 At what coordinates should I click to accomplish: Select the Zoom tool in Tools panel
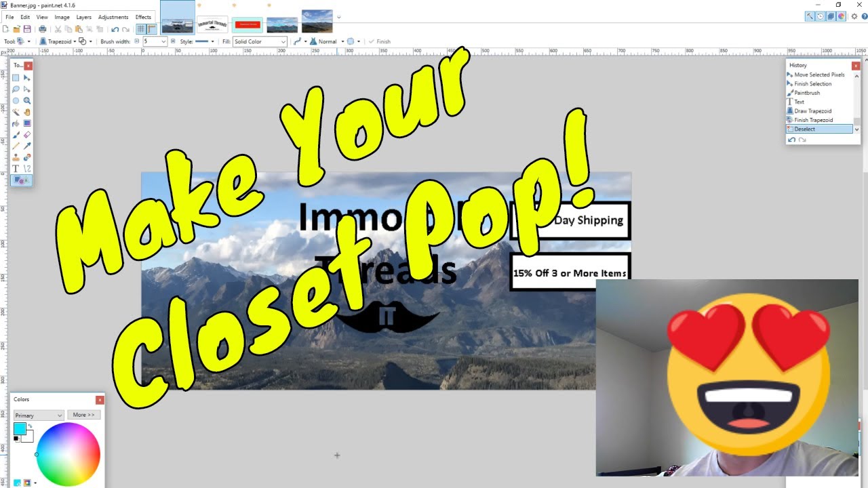point(27,100)
